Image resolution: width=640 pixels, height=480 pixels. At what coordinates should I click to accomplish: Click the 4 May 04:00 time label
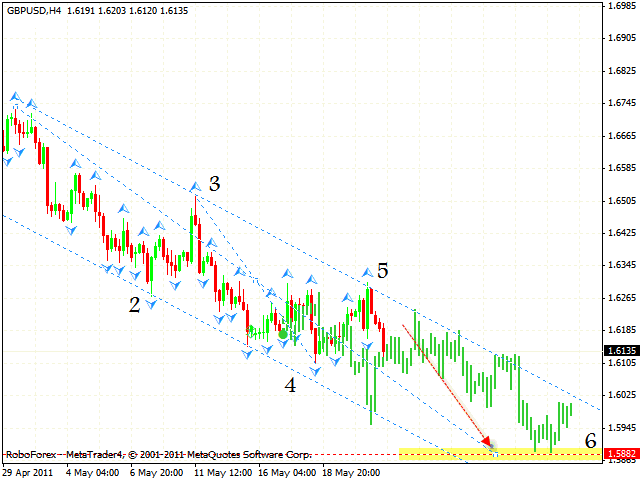pos(93,473)
